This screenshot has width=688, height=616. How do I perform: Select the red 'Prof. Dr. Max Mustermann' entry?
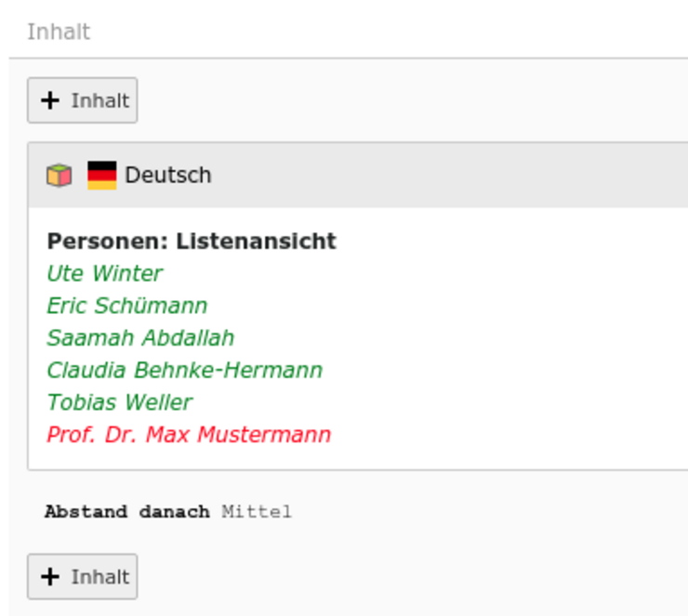coord(189,435)
